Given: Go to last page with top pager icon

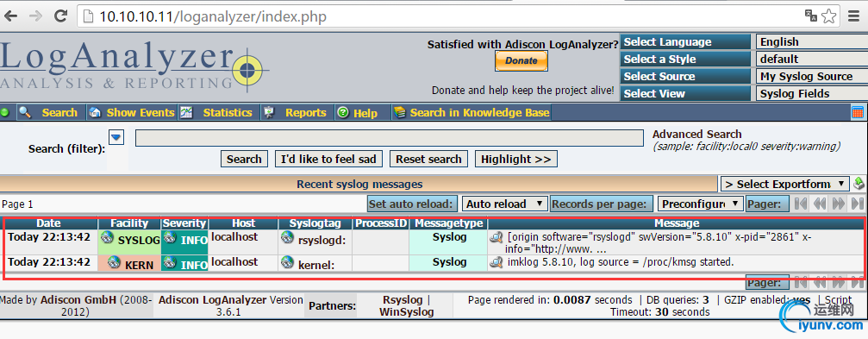Looking at the screenshot, I should pyautogui.click(x=858, y=204).
